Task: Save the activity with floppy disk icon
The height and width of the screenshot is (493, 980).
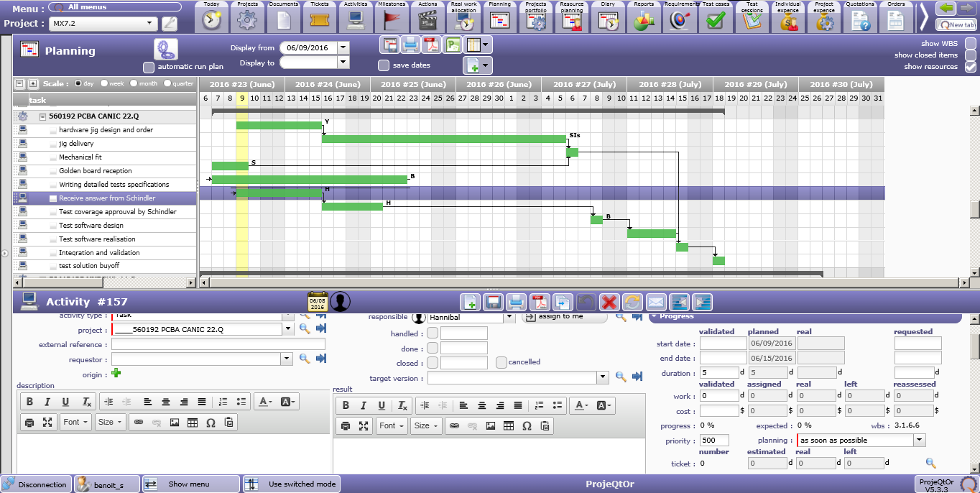Action: click(x=493, y=302)
